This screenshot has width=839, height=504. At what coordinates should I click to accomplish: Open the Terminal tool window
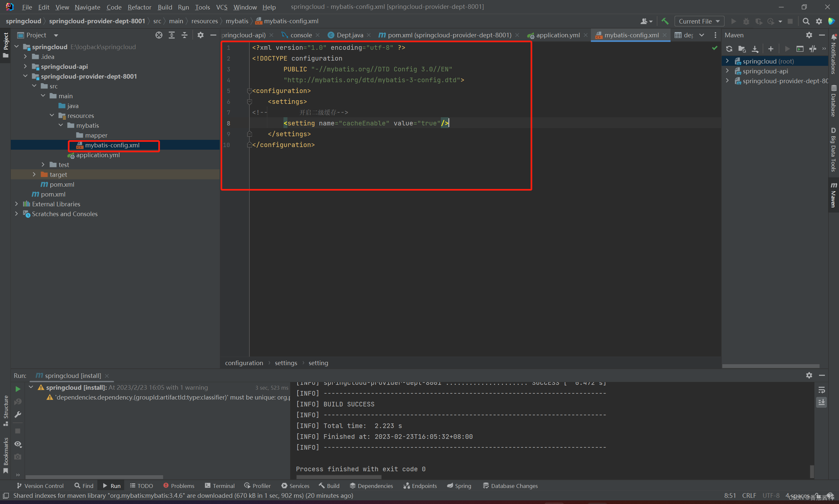(x=220, y=486)
